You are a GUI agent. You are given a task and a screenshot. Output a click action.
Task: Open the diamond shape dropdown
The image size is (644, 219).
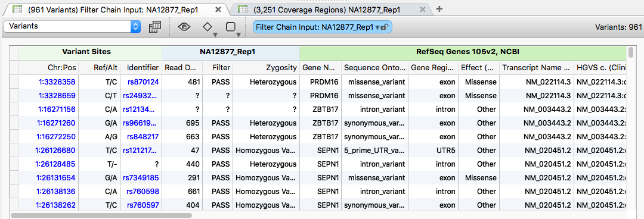pyautogui.click(x=208, y=28)
